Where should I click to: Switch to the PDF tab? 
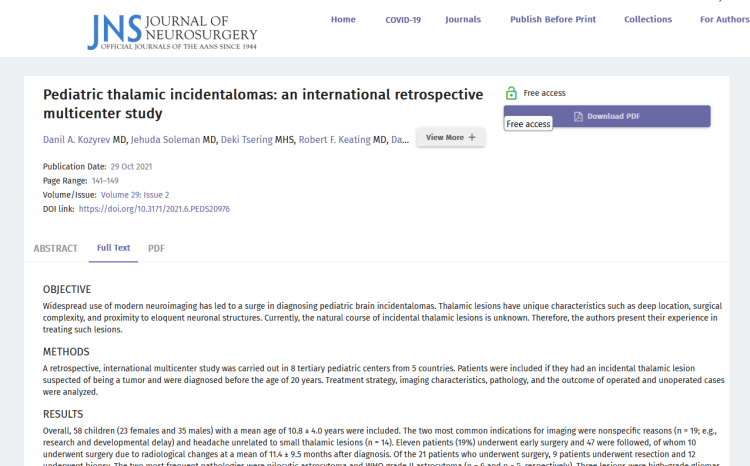156,248
